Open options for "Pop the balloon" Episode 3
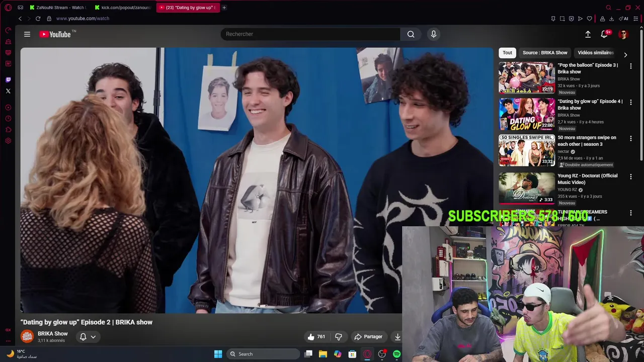 click(x=631, y=66)
